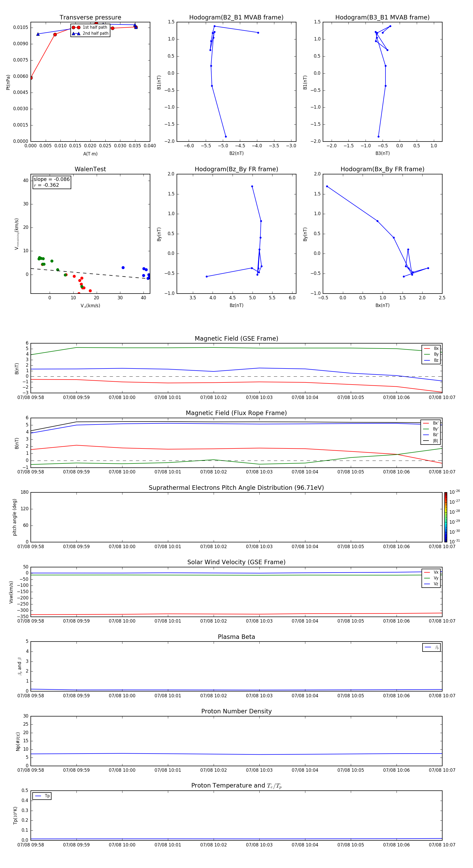Click the 'r = -0.362' annotation
This screenshot has height=868, width=473.
(47, 185)
